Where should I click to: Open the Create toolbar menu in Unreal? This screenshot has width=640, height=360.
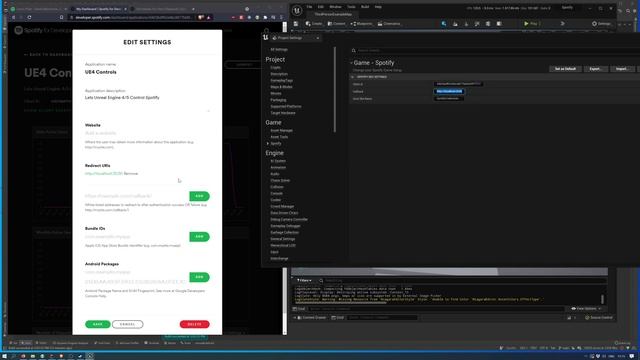coord(314,24)
